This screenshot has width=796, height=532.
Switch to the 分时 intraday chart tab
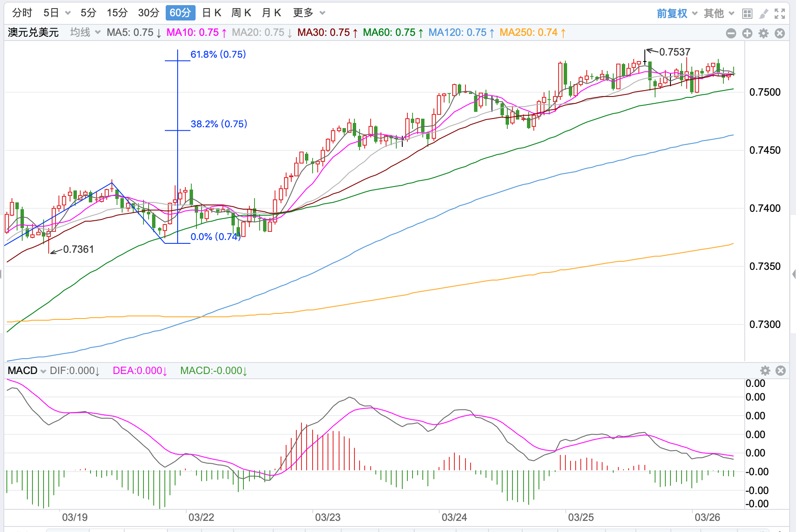22,13
